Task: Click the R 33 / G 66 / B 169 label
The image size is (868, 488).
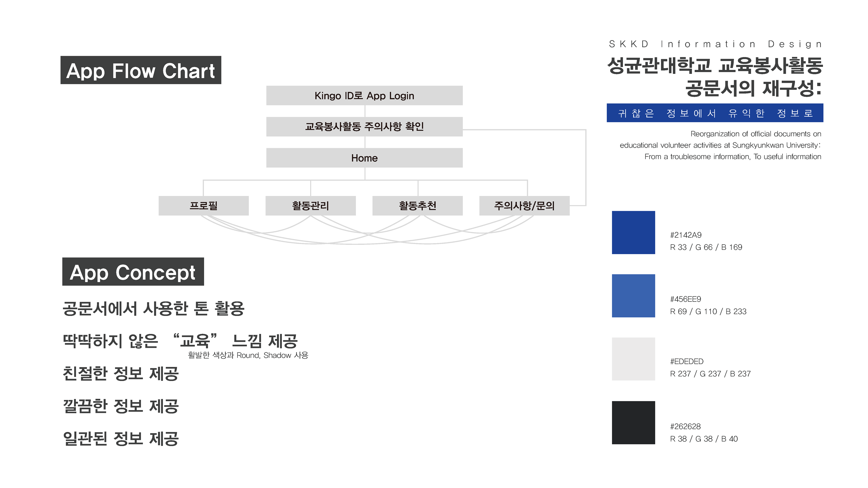Action: click(706, 247)
